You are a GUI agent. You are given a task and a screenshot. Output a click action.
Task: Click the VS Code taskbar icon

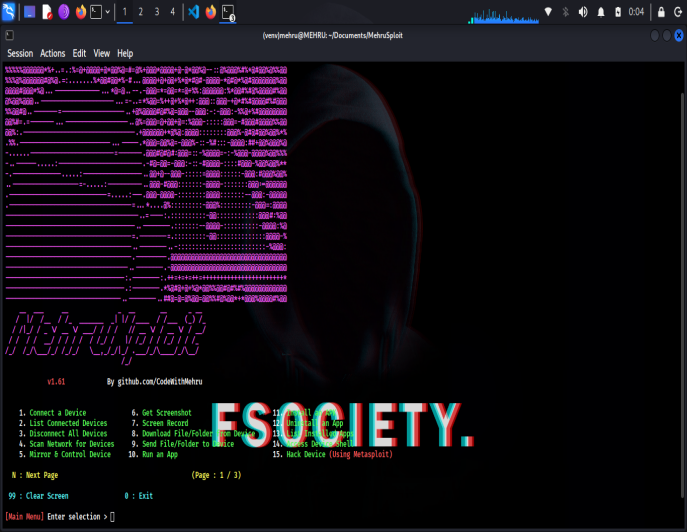click(x=193, y=12)
